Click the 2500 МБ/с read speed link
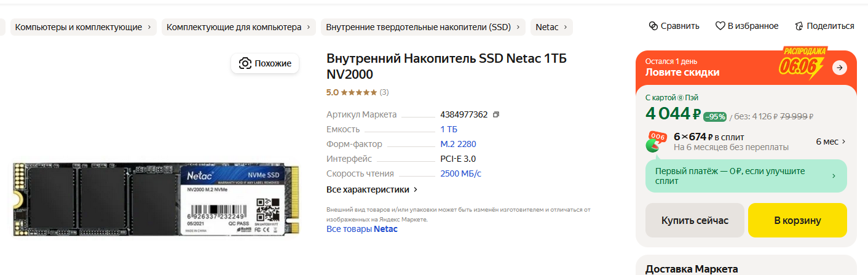 461,173
